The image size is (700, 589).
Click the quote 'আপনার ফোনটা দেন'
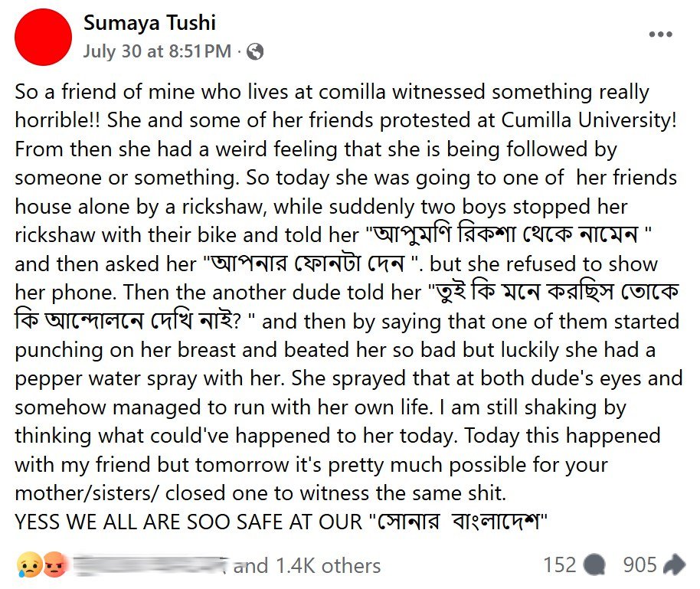click(x=308, y=263)
